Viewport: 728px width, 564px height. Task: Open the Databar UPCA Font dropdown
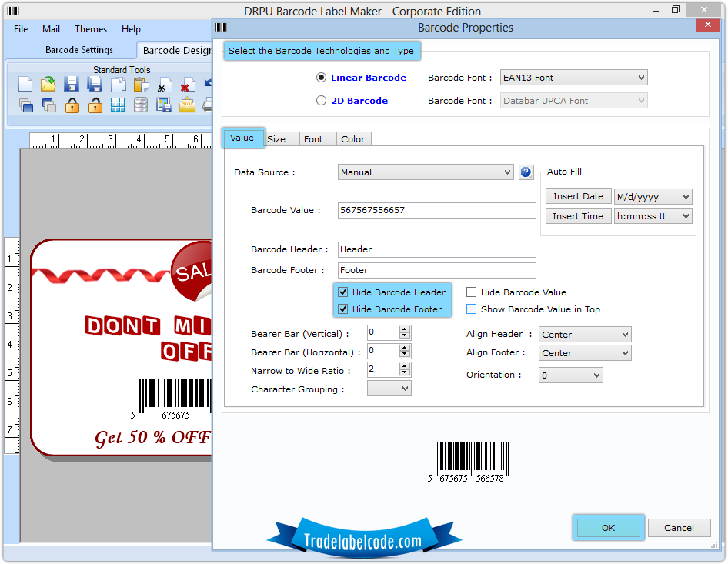pos(573,101)
